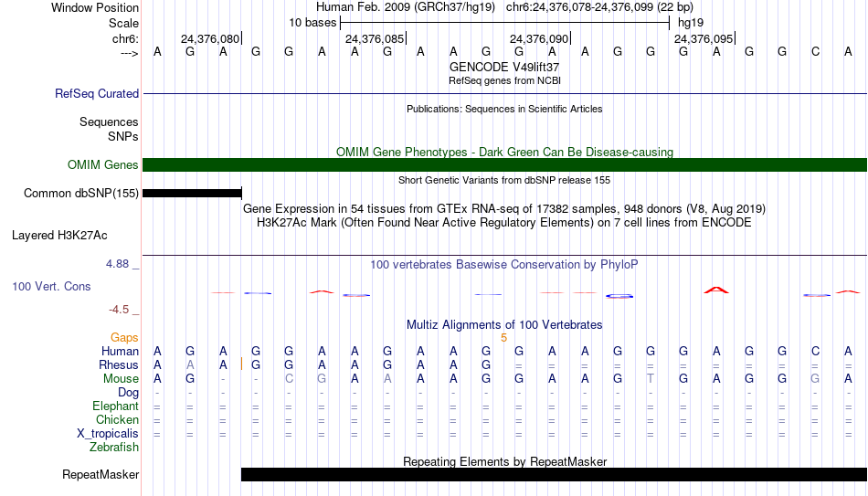Viewport: 868px width, 496px height.
Task: Click the black Common dbSNP variant bar
Action: [192, 194]
